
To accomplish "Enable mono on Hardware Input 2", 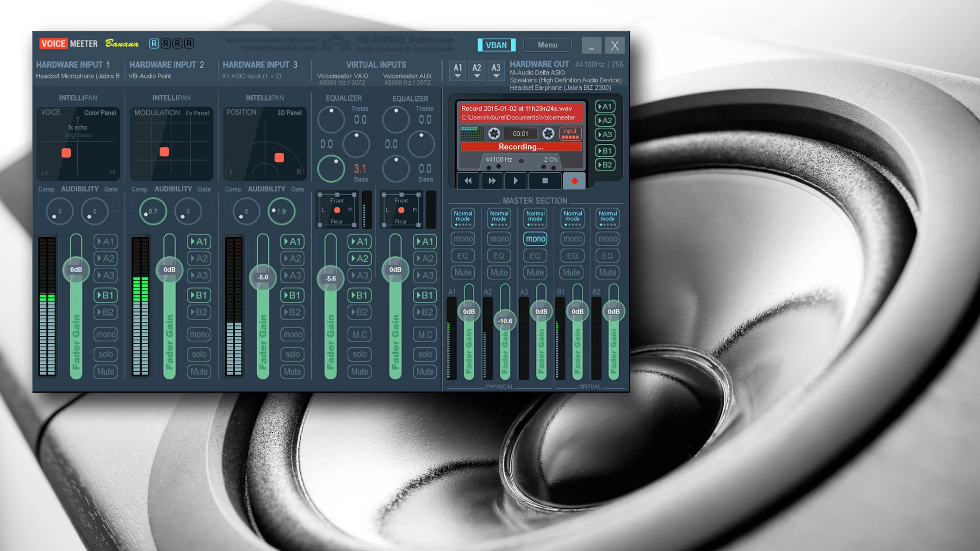I will tap(199, 334).
